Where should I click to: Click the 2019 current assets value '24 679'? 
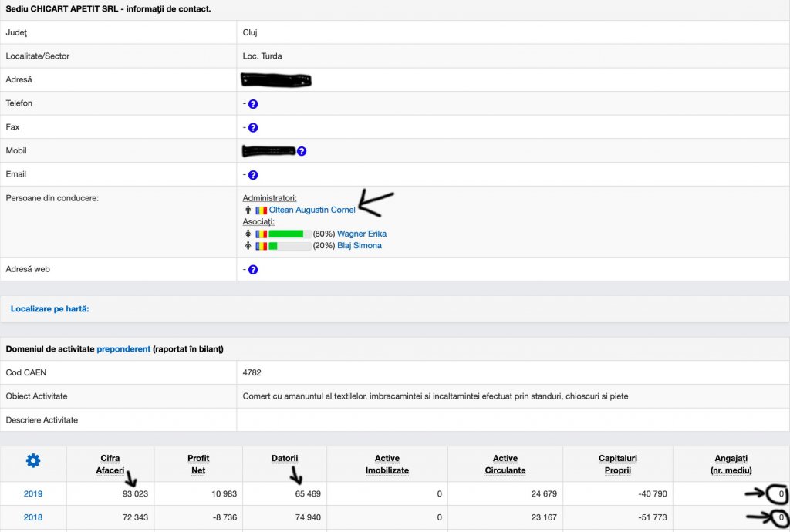tap(544, 493)
